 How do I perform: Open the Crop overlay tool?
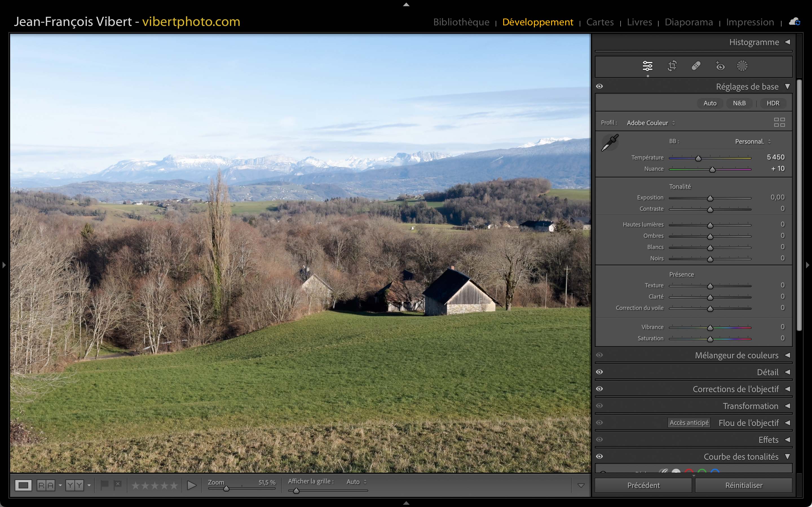pyautogui.click(x=672, y=66)
